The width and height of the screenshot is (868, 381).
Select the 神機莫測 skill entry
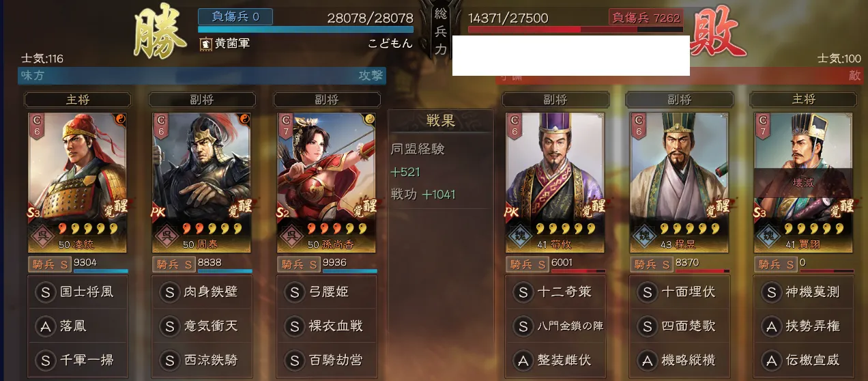point(803,292)
